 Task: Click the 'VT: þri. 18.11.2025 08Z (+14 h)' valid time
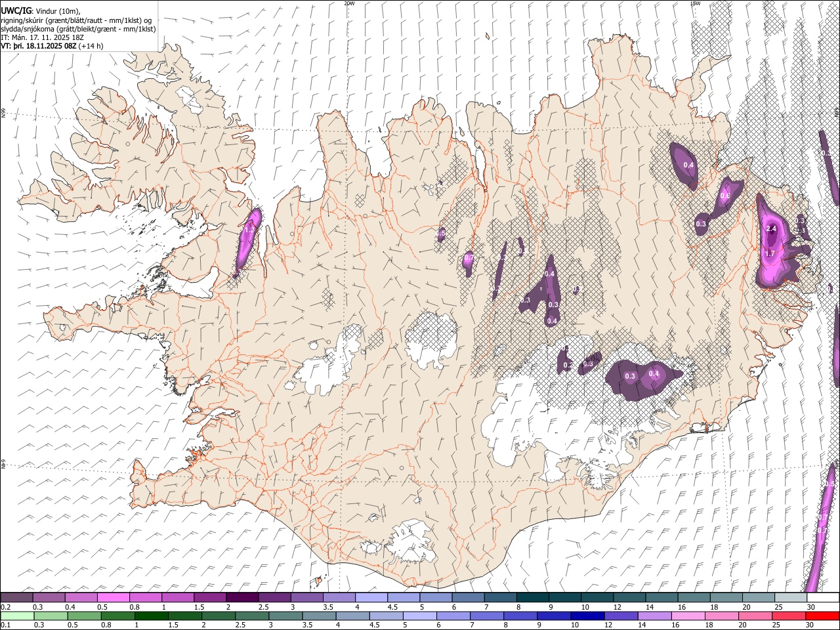pyautogui.click(x=52, y=46)
